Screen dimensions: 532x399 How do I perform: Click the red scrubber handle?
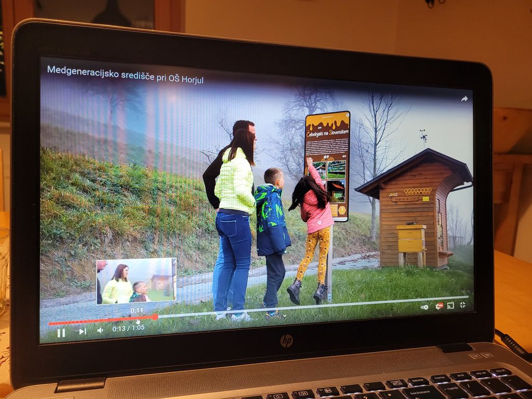pos(155,316)
